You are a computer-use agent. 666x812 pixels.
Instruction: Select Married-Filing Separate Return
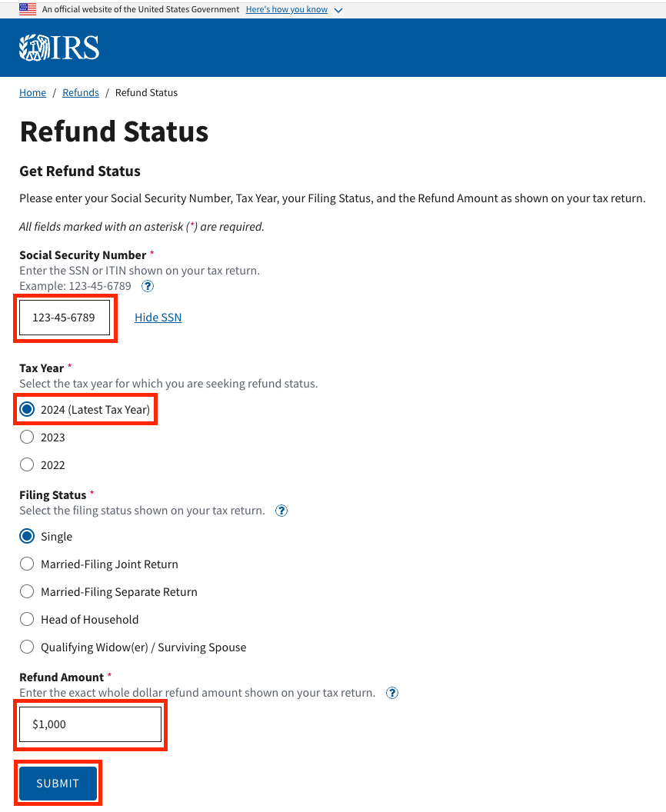[x=27, y=592]
